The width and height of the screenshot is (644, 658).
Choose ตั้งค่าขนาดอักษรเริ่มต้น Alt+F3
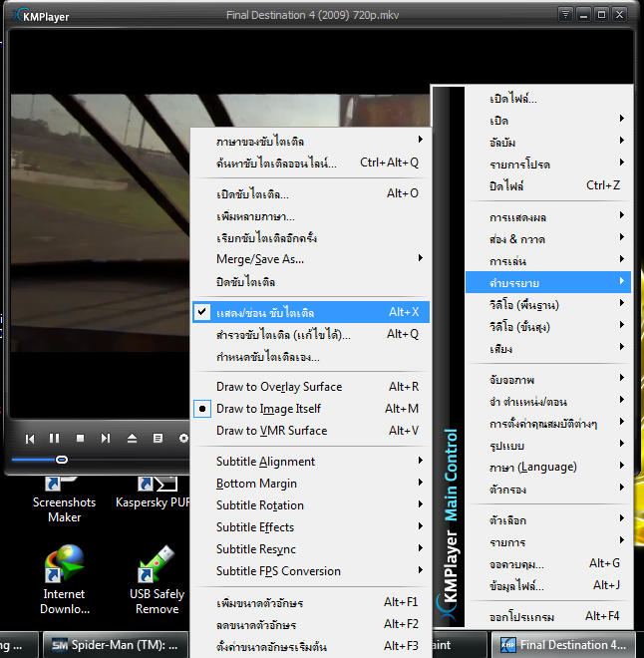tap(311, 646)
